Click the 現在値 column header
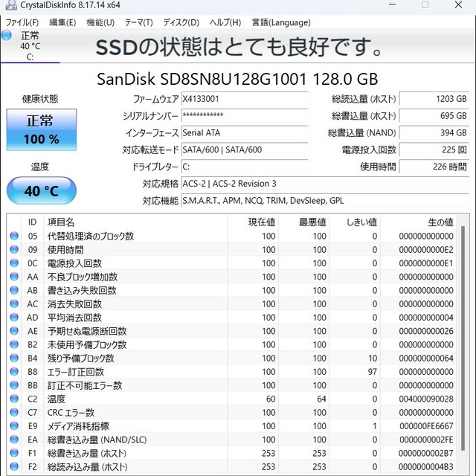 pyautogui.click(x=253, y=222)
